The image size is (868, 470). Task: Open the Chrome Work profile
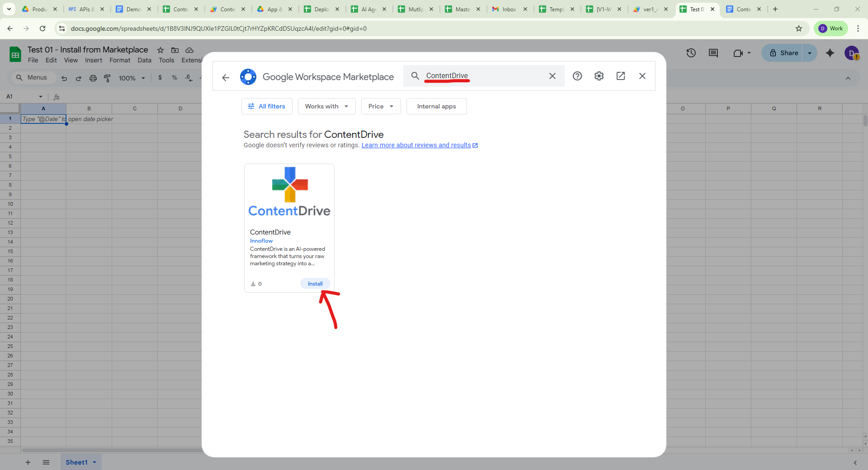(x=831, y=28)
